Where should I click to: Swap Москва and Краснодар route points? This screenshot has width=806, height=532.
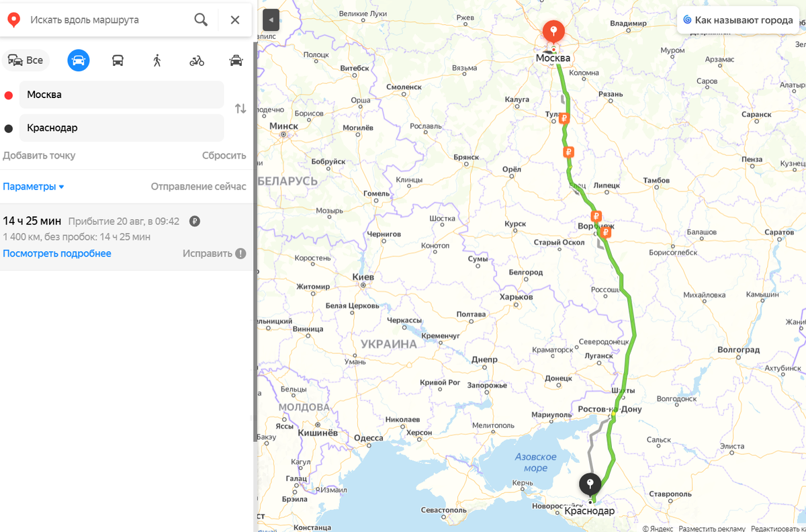coord(240,109)
